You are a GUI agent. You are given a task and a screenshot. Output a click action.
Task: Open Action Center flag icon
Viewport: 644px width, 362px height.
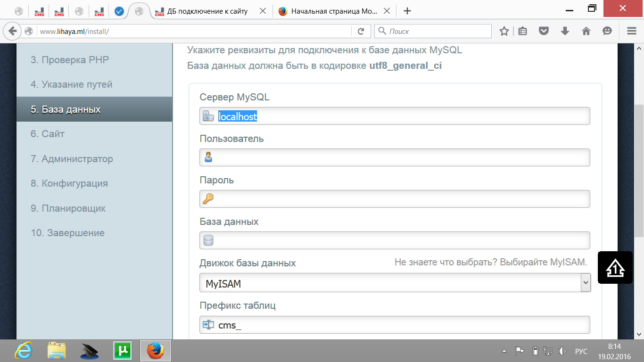pyautogui.click(x=520, y=351)
